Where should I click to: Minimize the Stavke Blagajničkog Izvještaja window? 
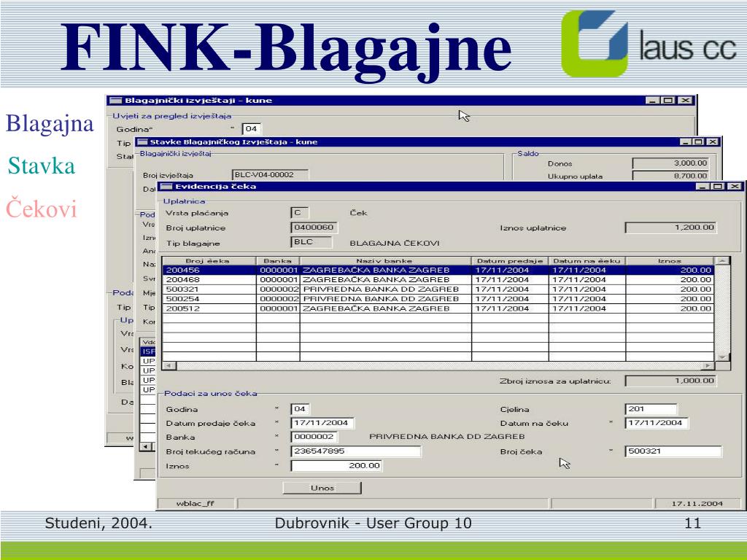[685, 142]
